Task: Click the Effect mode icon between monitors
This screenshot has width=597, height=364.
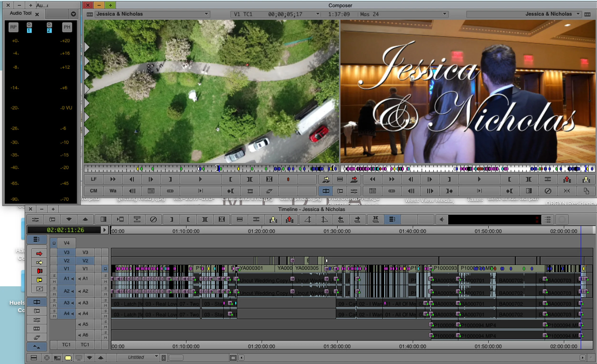Action: point(354,191)
